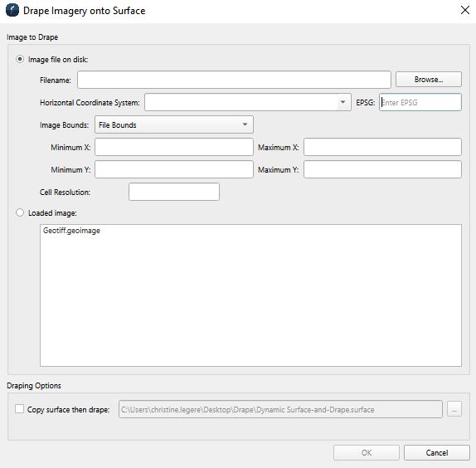Click the Maximum X input field
This screenshot has height=468, width=476.
coord(382,147)
